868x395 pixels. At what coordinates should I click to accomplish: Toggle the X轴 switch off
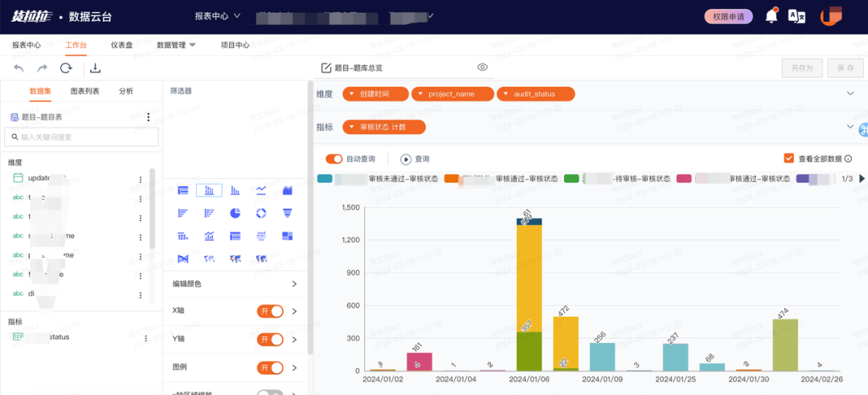pyautogui.click(x=270, y=311)
